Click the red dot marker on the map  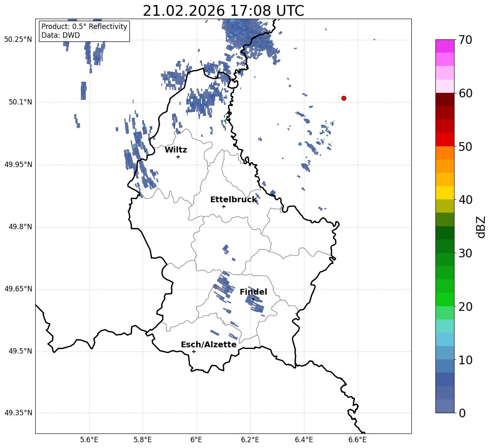click(x=343, y=98)
